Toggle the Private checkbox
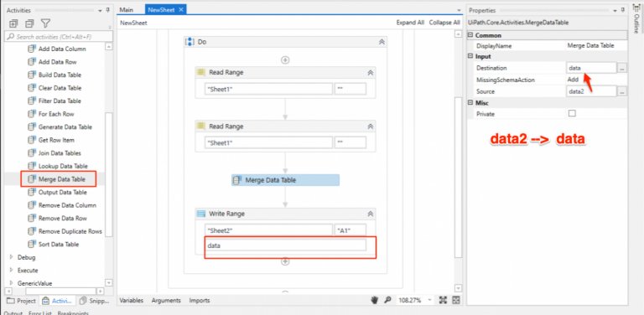Image resolution: width=644 pixels, height=315 pixels. tap(572, 114)
